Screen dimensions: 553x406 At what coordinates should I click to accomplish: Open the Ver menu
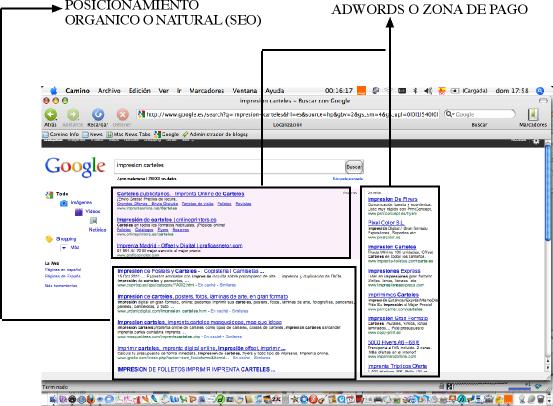click(164, 91)
